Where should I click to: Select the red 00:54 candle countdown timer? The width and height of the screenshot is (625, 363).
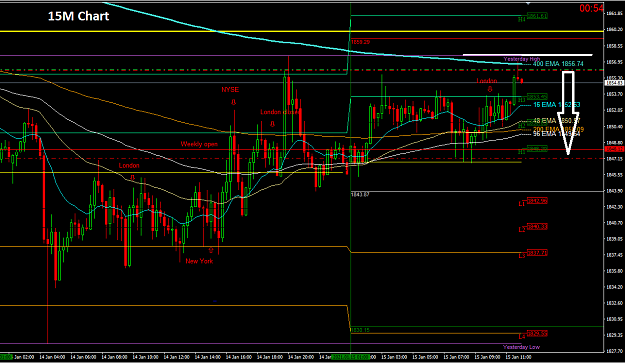click(591, 8)
